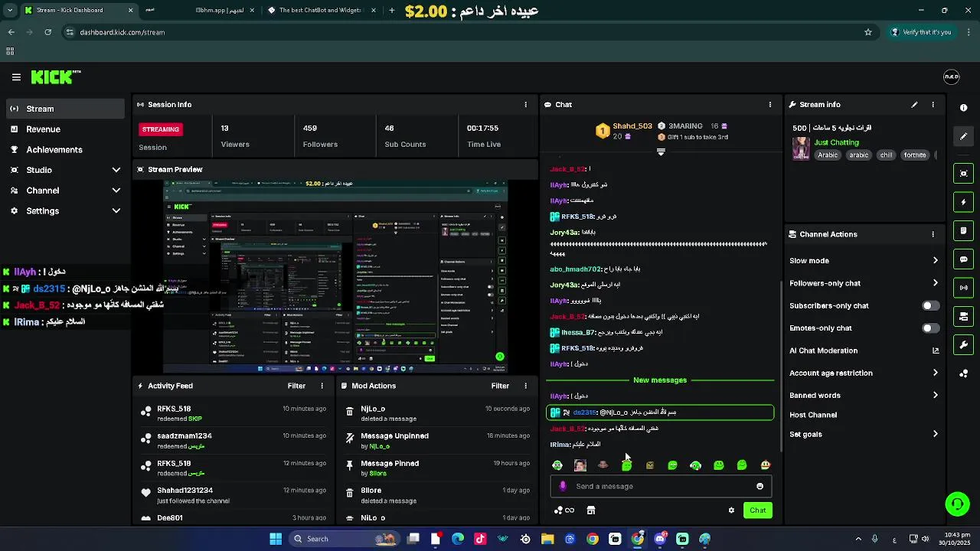
Task: Open Followers-only chat options arrow
Action: (936, 283)
